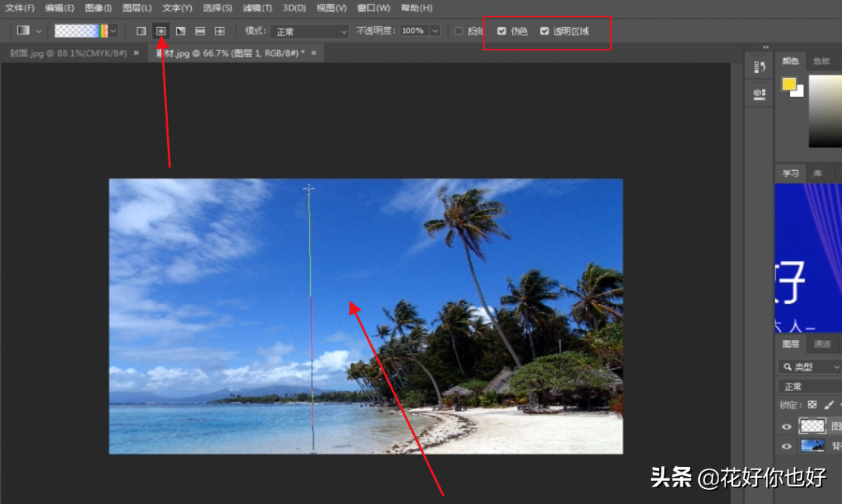Screen dimensions: 842x504
Task: Uncheck the 仿色 (dither) checkbox
Action: [502, 31]
